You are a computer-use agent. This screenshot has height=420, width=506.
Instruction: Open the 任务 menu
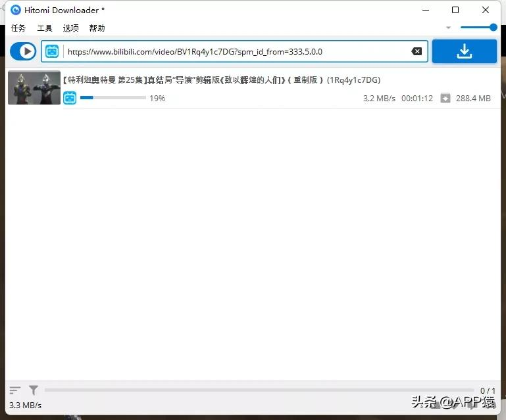point(18,28)
